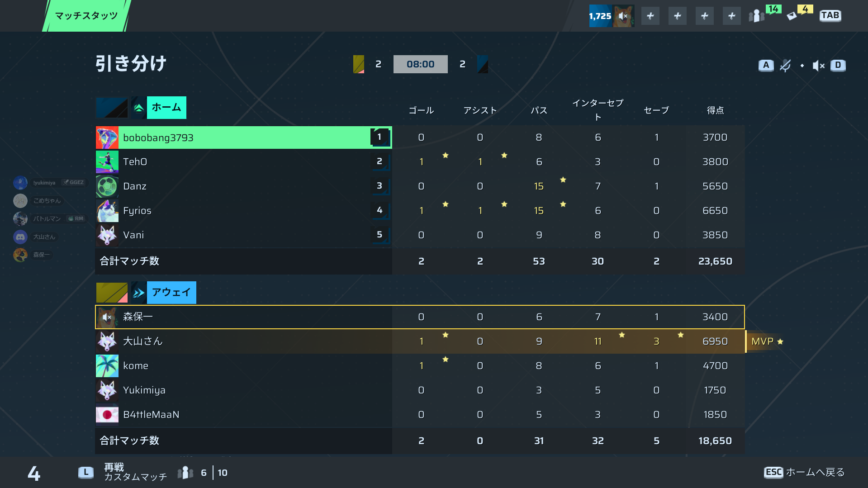Toggle the microphone mute icon
868x488 pixels.
[786, 66]
